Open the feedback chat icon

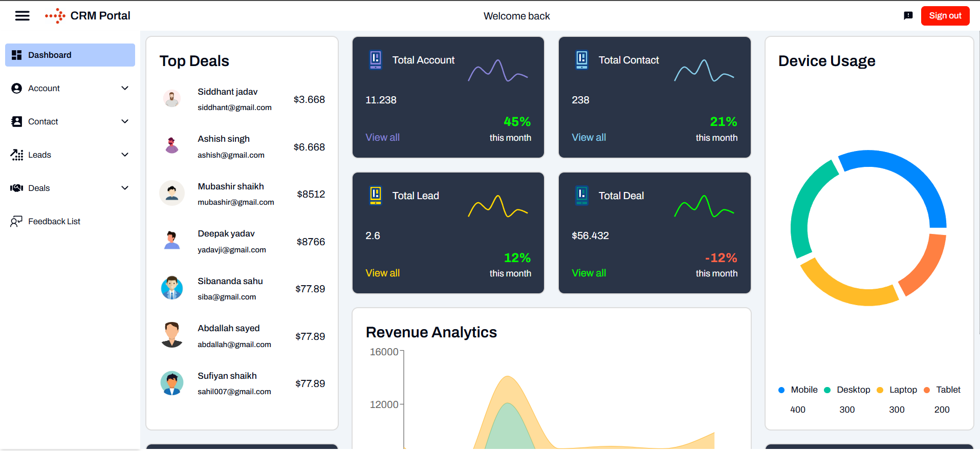(908, 16)
